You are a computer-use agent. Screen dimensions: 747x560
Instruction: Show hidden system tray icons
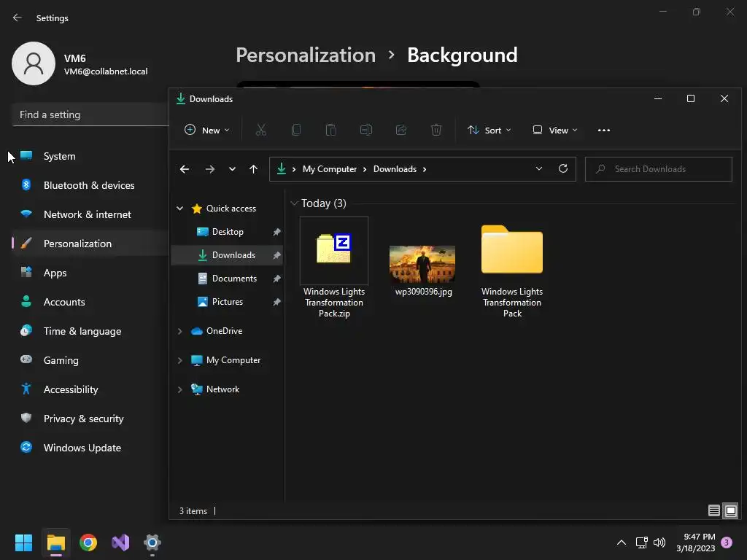pyautogui.click(x=622, y=542)
